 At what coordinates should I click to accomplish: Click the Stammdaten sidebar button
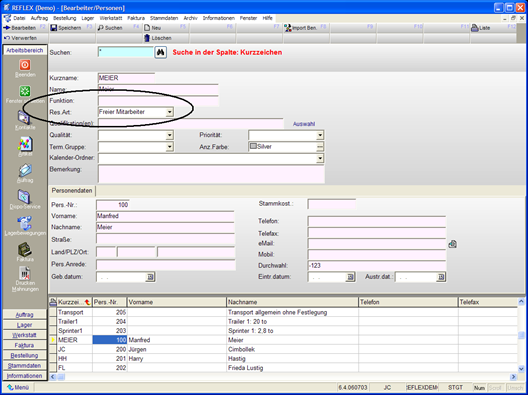[x=25, y=365]
